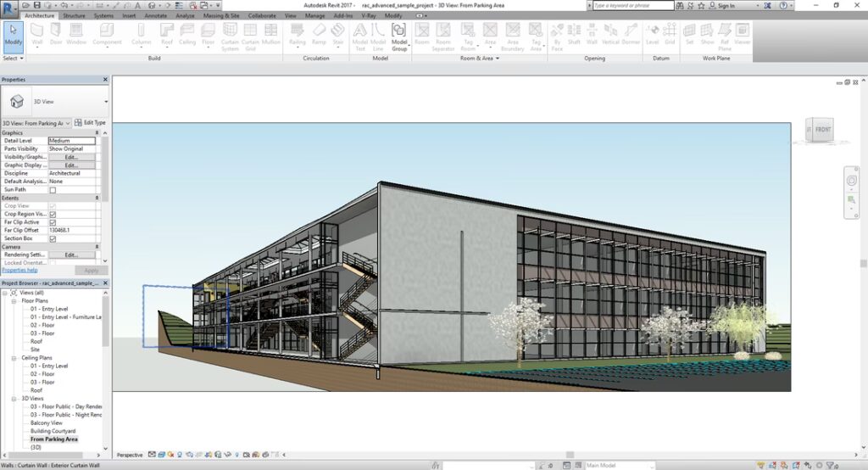The image size is (868, 470).
Task: Open the 3D View instance selector dropdown
Action: 36,123
